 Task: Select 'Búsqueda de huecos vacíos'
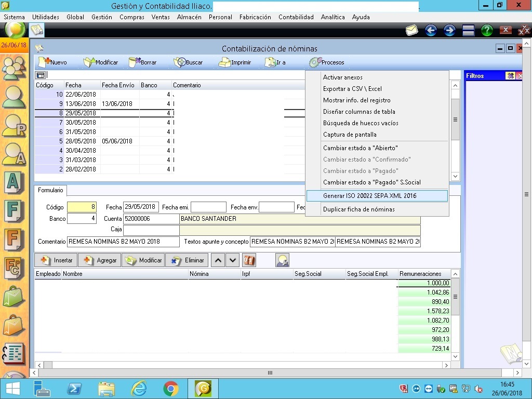[x=361, y=123]
